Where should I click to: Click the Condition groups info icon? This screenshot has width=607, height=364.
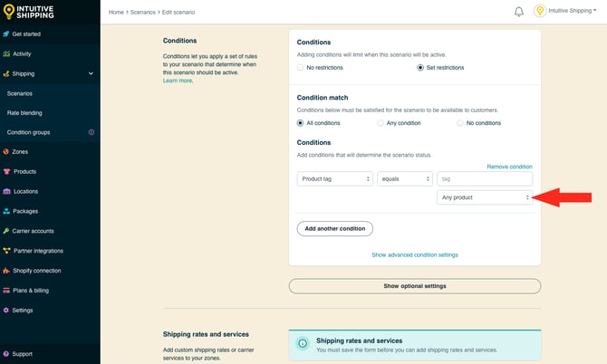91,132
